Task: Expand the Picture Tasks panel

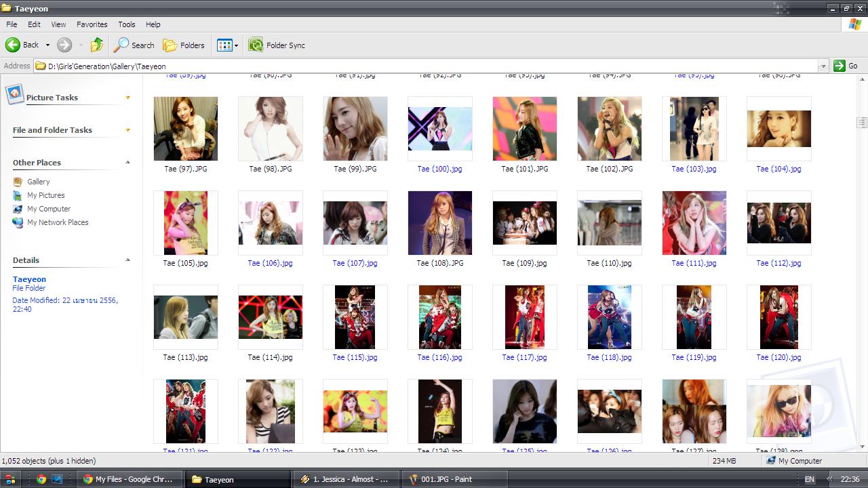Action: (127, 98)
